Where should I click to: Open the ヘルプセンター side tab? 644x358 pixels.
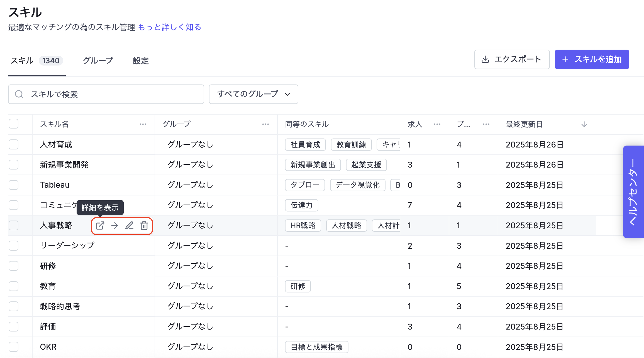click(x=633, y=192)
